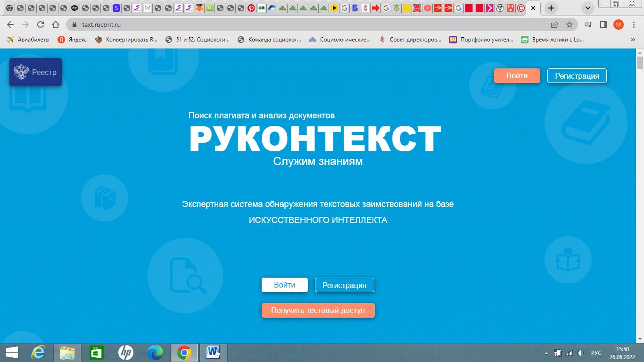Click the РУКОНТЕКСТ heading
Viewport: 644px width, 362px height.
[x=315, y=139]
